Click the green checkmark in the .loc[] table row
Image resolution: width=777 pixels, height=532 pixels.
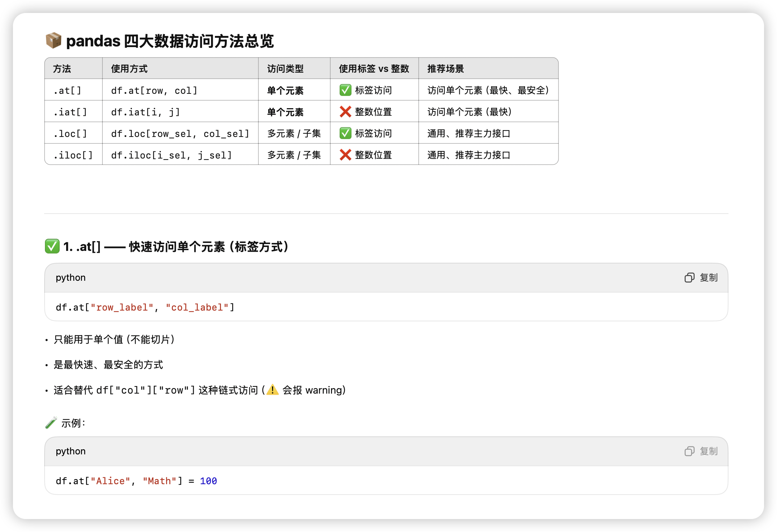point(345,133)
